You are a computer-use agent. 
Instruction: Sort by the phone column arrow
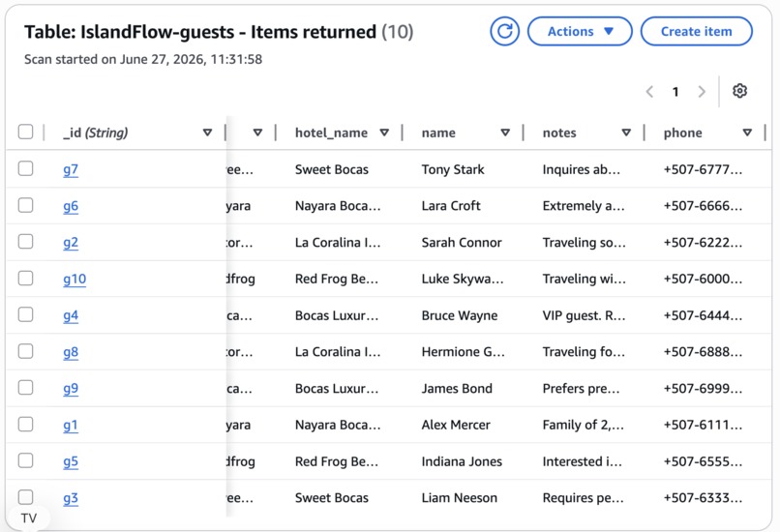click(747, 133)
